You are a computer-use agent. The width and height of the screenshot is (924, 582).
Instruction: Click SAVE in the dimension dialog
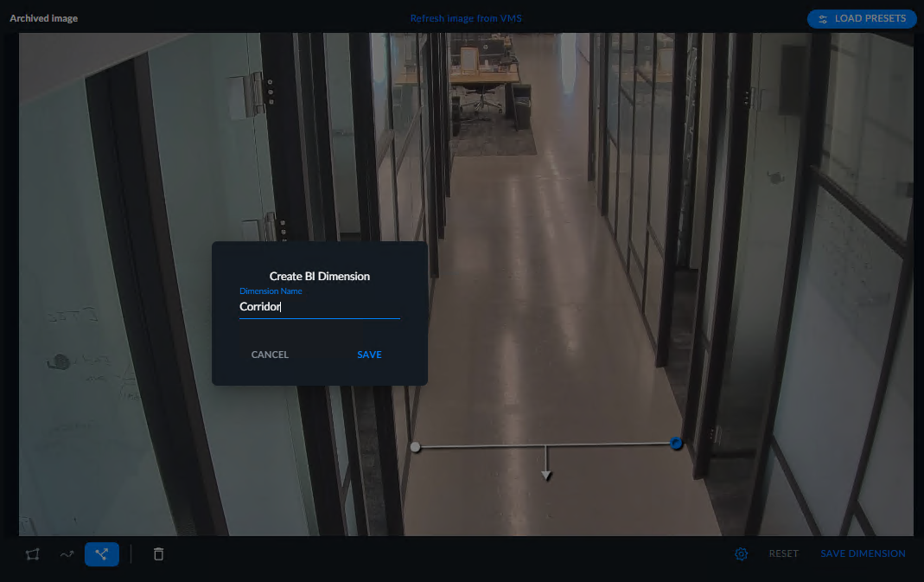click(369, 355)
